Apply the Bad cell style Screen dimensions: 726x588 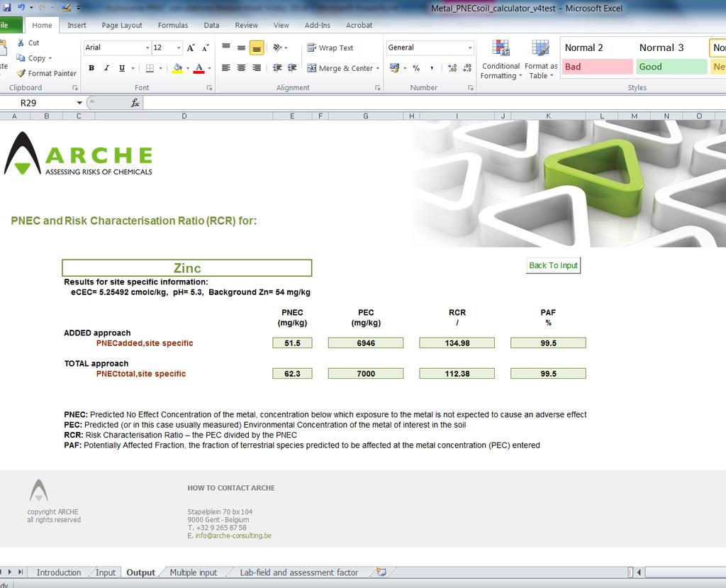tap(597, 67)
